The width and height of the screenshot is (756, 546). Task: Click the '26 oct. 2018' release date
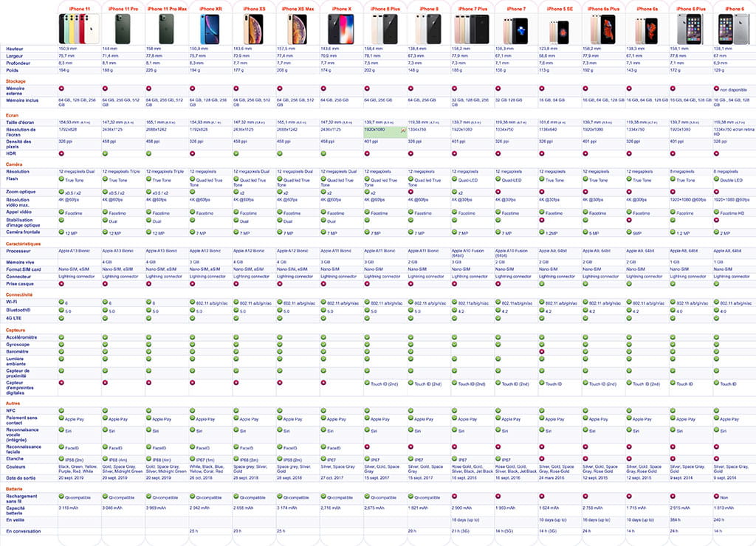coord(202,478)
